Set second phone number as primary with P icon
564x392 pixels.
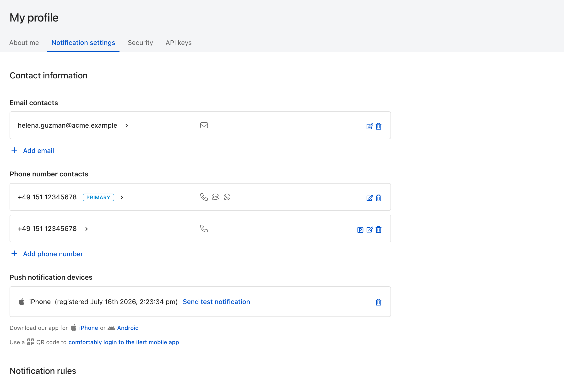(x=360, y=230)
